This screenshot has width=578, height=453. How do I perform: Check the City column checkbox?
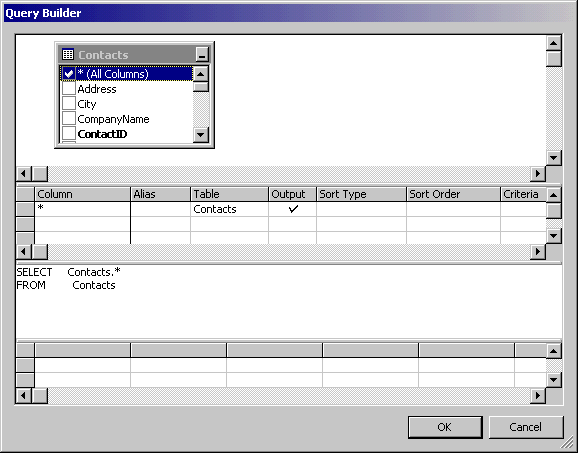(x=69, y=104)
